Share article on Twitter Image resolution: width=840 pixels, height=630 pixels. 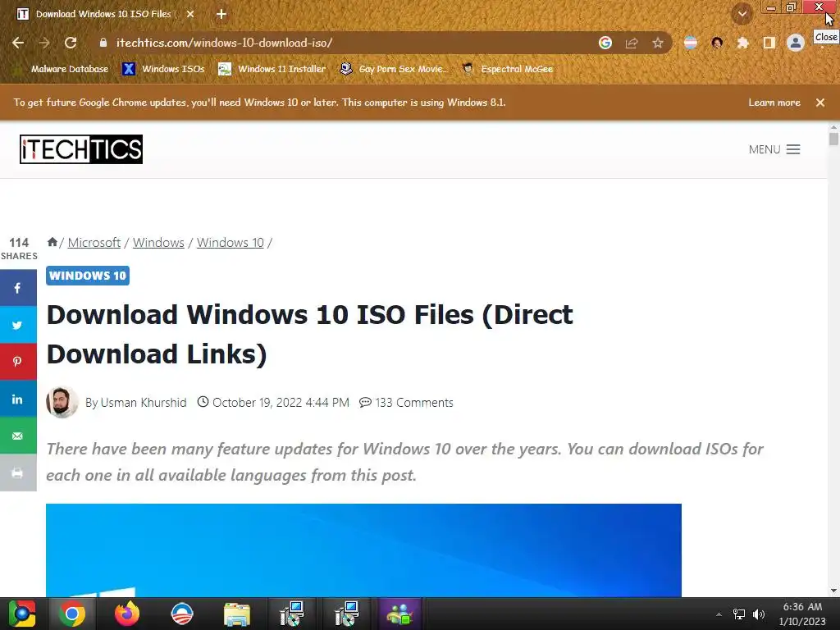[18, 325]
